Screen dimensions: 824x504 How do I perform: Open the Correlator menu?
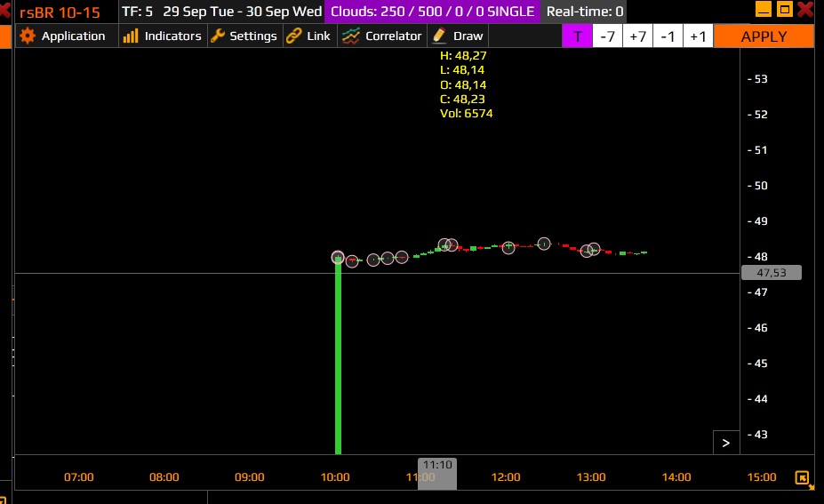[382, 36]
